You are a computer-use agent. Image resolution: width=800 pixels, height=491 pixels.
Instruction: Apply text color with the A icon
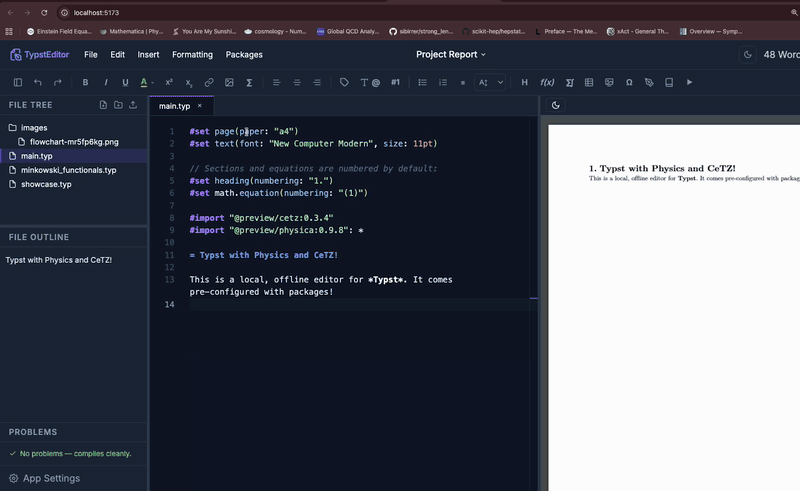[144, 82]
